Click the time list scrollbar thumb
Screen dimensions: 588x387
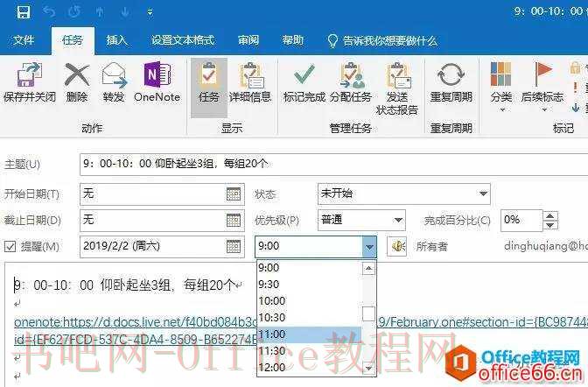368,313
